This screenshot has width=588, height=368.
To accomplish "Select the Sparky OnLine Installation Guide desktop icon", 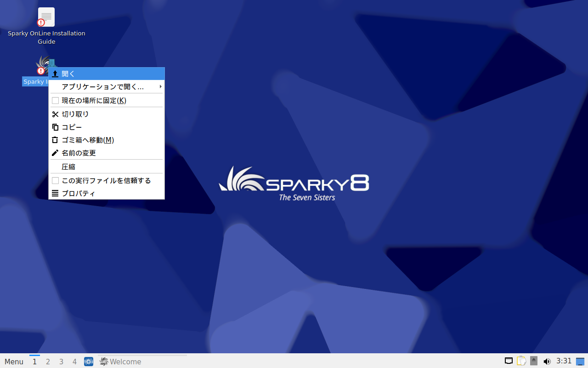I will click(x=46, y=26).
